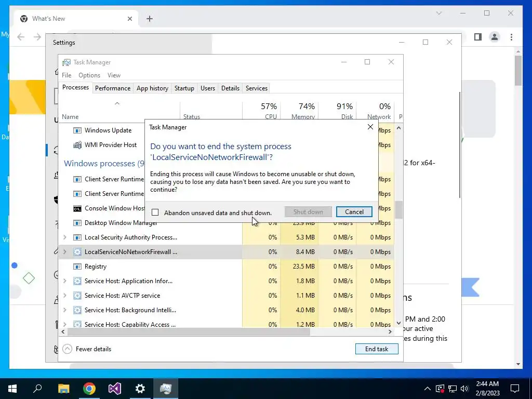532x399 pixels.
Task: Open the File menu in Task Manager
Action: click(x=66, y=75)
